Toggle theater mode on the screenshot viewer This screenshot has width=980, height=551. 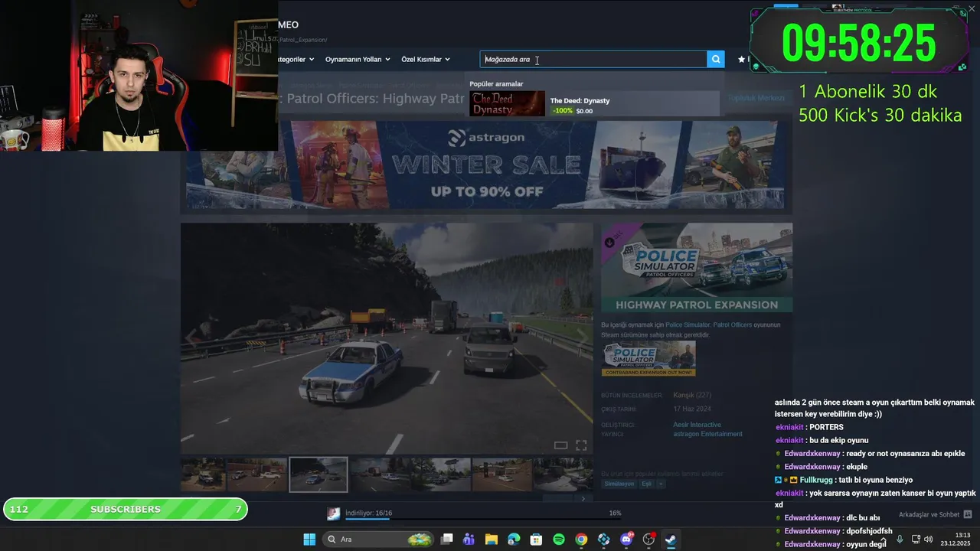(x=560, y=445)
